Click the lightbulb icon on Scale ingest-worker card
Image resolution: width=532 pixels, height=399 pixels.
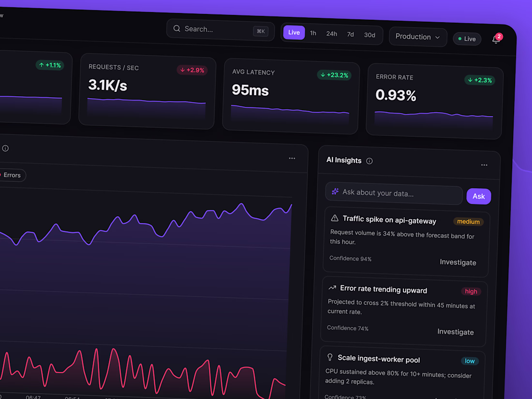[x=330, y=357]
